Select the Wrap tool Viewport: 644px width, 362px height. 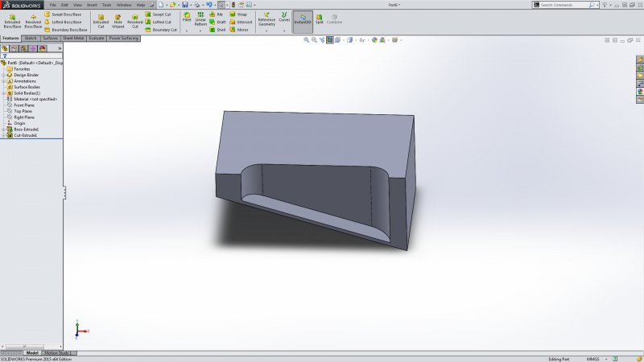[238, 14]
